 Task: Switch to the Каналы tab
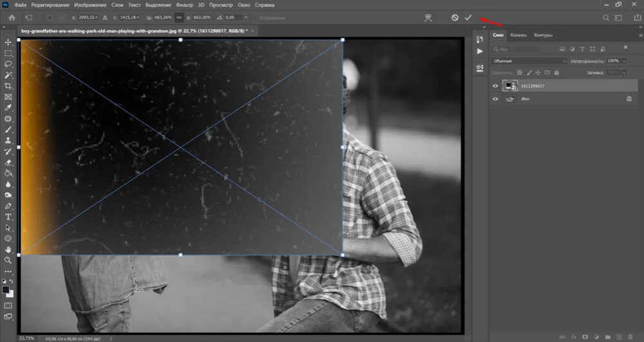click(x=518, y=35)
